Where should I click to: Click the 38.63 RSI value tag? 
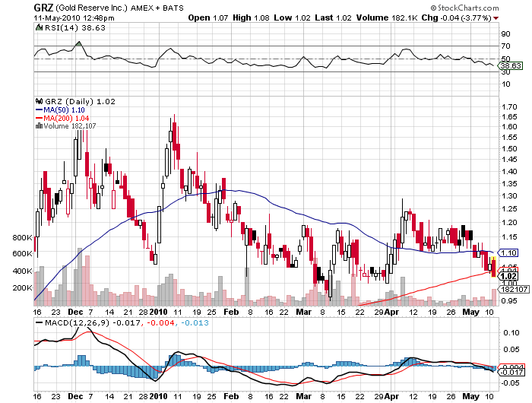(x=510, y=65)
